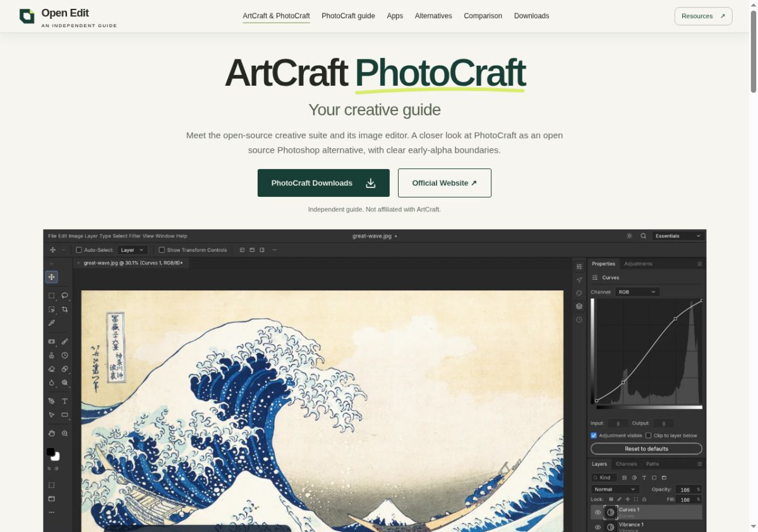758x532 pixels.
Task: Go to the Apps nav link
Action: 395,16
